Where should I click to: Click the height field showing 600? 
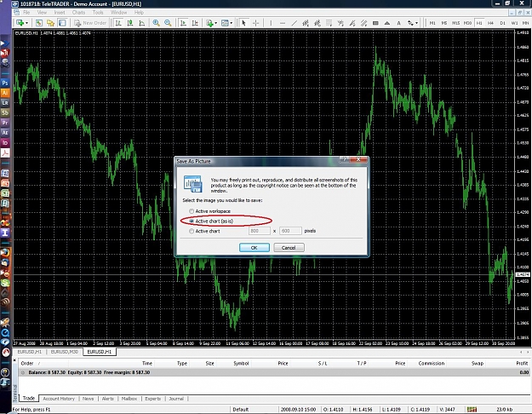(290, 231)
